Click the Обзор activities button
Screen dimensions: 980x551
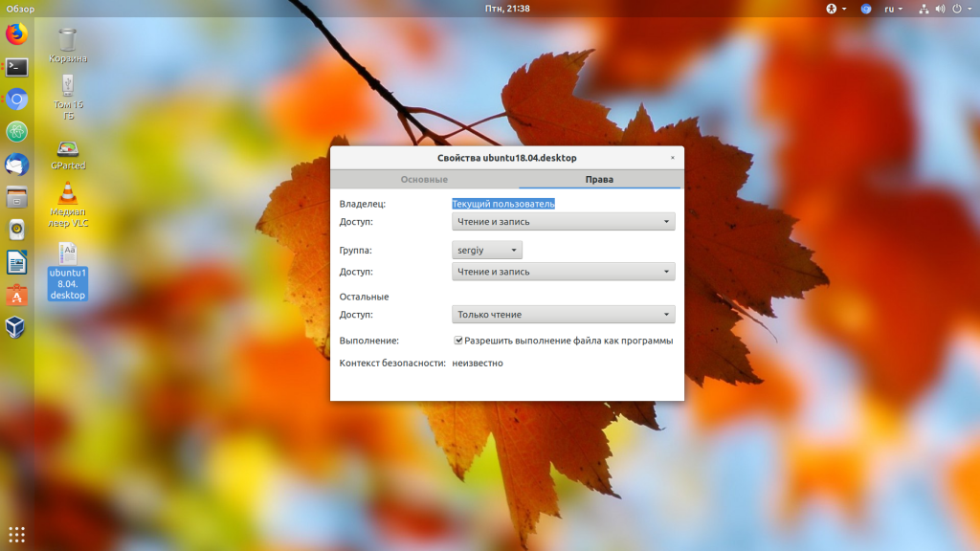tap(20, 9)
